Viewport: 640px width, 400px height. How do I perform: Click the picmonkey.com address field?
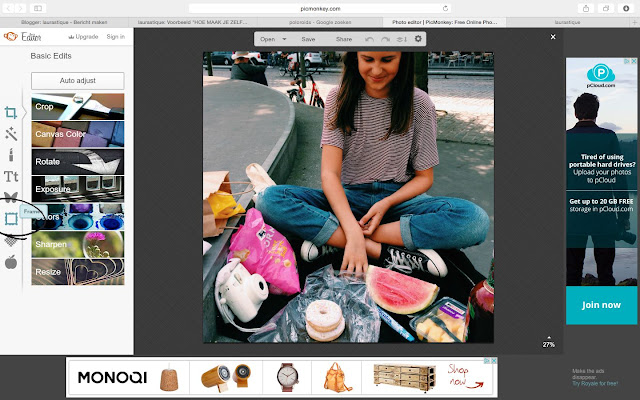click(x=320, y=8)
